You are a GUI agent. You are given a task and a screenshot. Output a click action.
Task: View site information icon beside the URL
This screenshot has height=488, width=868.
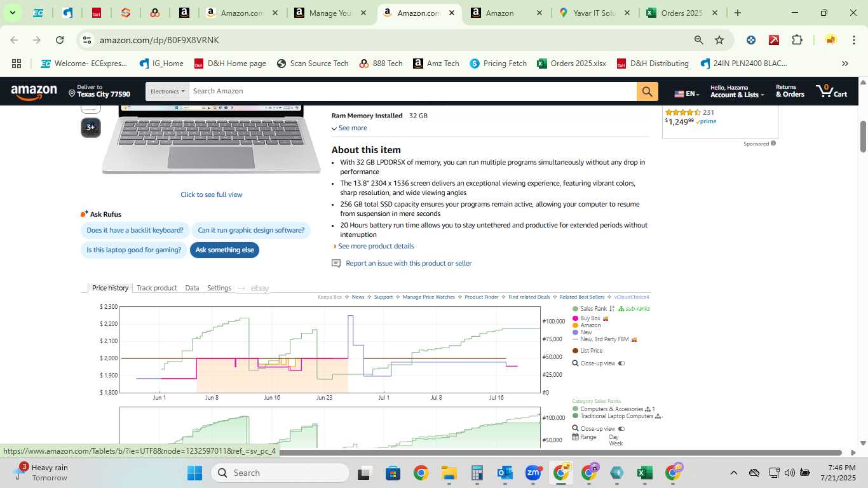(x=88, y=40)
